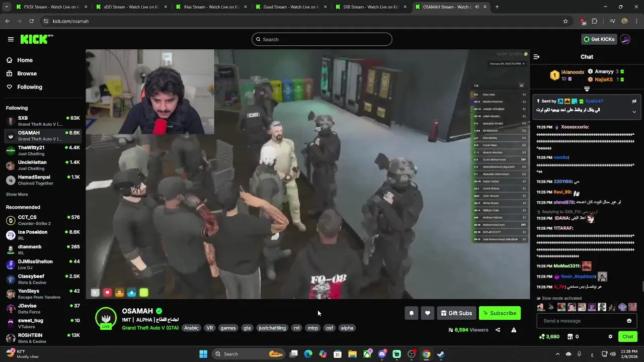Click the Gift Subs button
644x362 pixels.
[x=456, y=313]
